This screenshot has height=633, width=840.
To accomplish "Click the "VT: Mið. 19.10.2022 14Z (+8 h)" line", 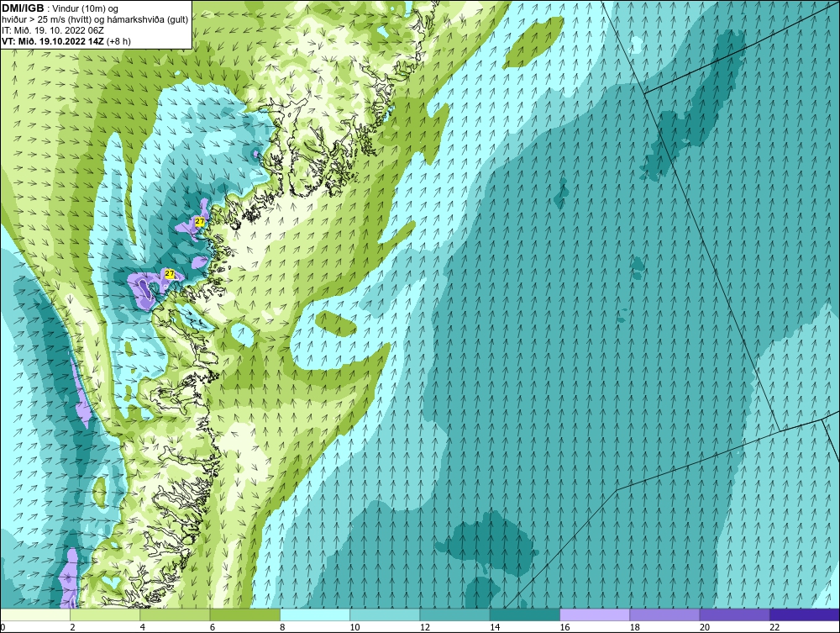I will (x=66, y=40).
